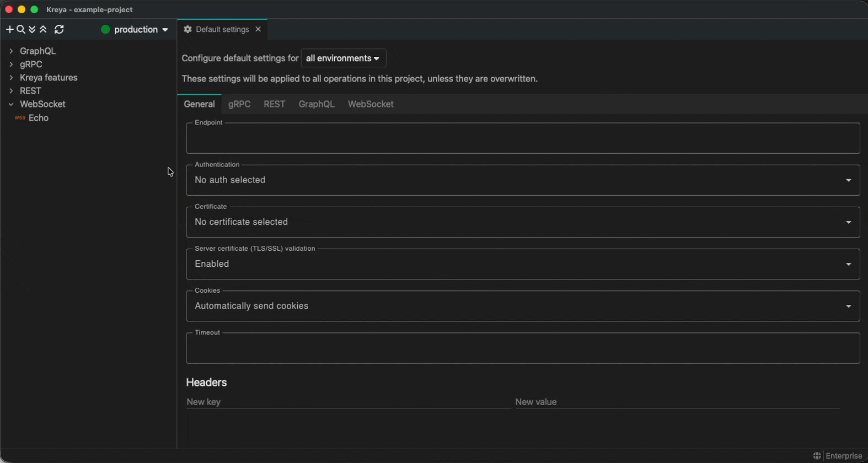Click the WebSocket folder label in sidebar

coord(42,104)
